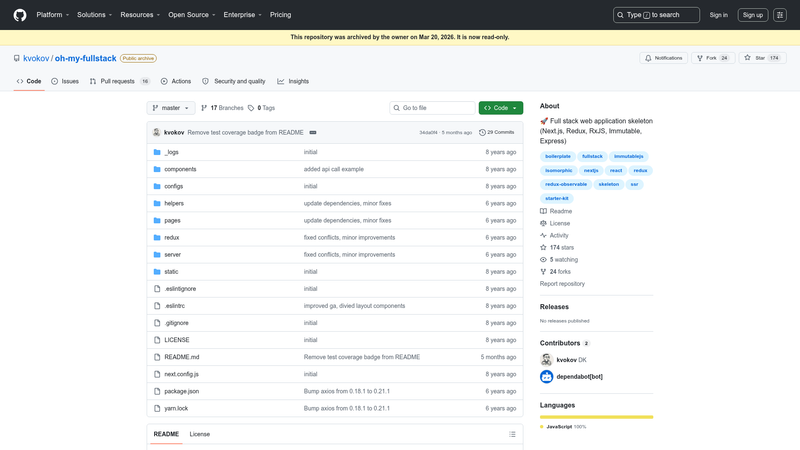Expand the Open Source menu
The image size is (800, 450).
tap(192, 15)
